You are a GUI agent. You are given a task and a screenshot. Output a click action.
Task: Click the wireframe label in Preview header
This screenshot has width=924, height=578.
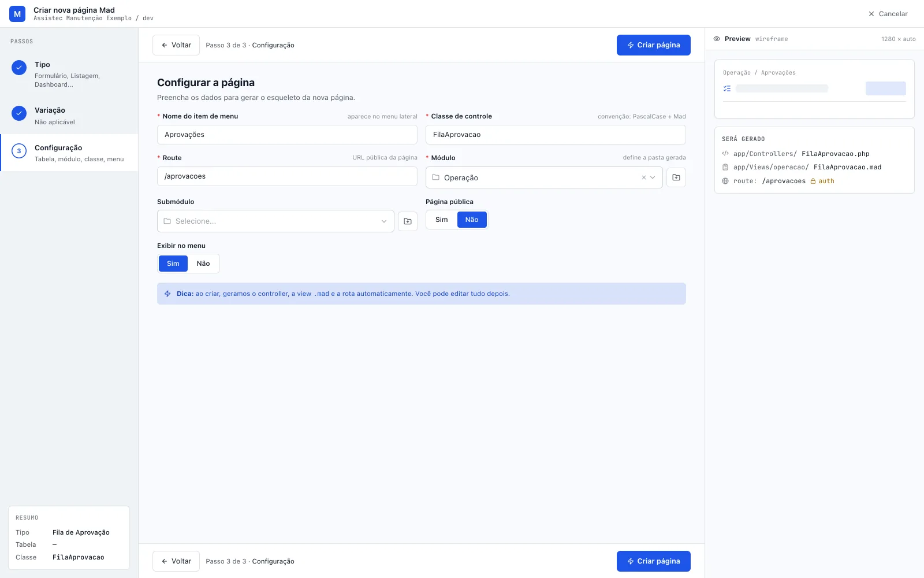click(x=772, y=39)
